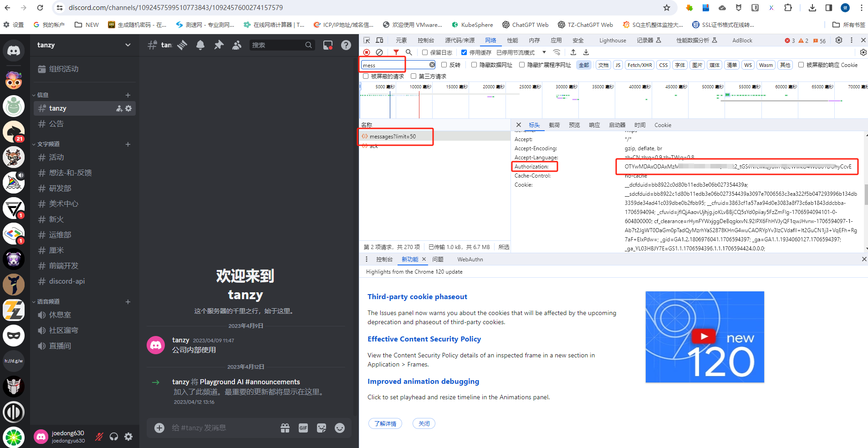The width and height of the screenshot is (868, 448).
Task: Open network search magnifier icon
Action: [409, 52]
